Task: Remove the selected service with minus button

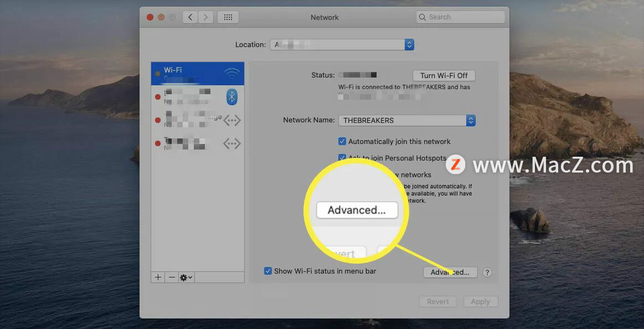Action: tap(172, 277)
